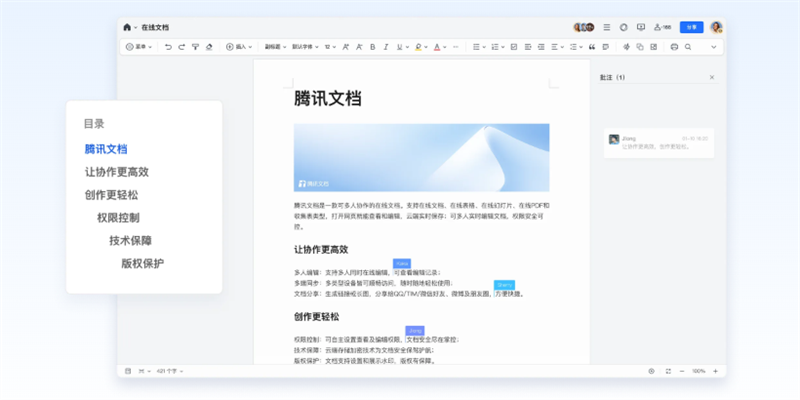Image resolution: width=800 pixels, height=400 pixels.
Task: Open underline style dropdown arrow
Action: [407, 47]
